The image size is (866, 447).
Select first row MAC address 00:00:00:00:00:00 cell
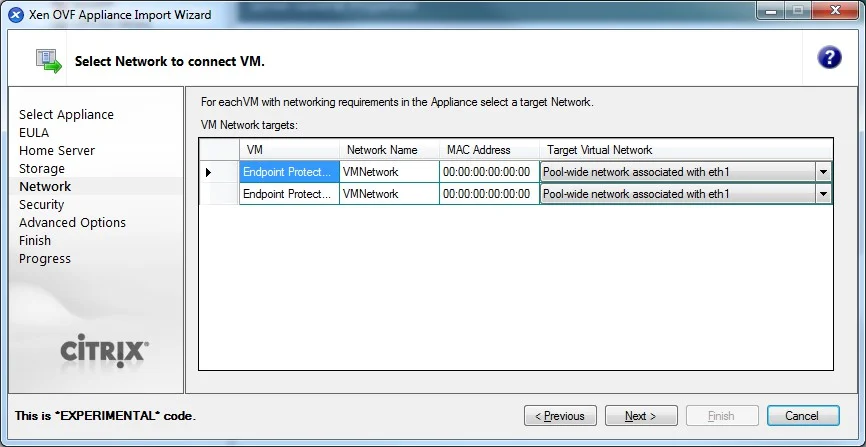pos(489,172)
